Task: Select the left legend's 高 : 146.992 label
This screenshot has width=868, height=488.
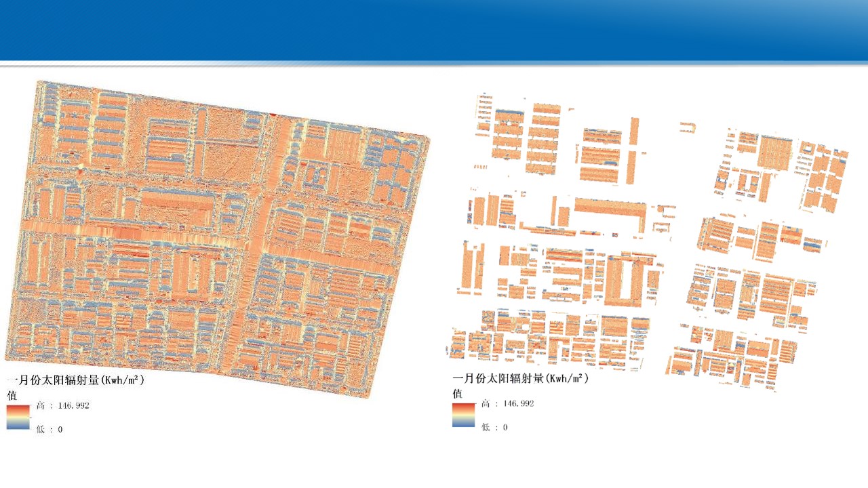Action: click(62, 406)
